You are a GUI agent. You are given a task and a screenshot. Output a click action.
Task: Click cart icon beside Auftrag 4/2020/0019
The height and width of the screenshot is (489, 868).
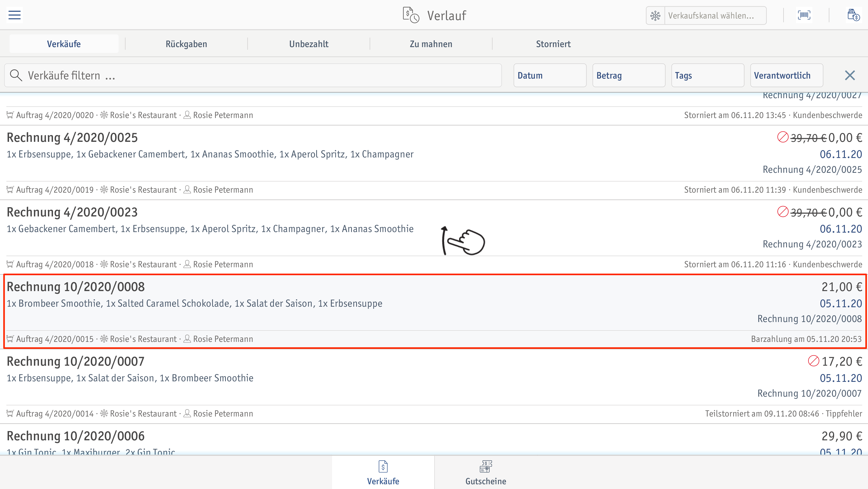coord(10,190)
